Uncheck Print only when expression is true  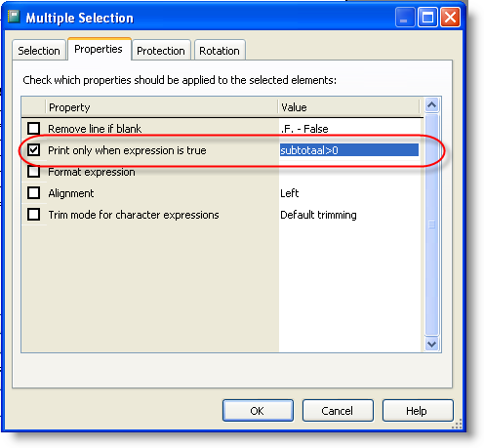point(34,150)
